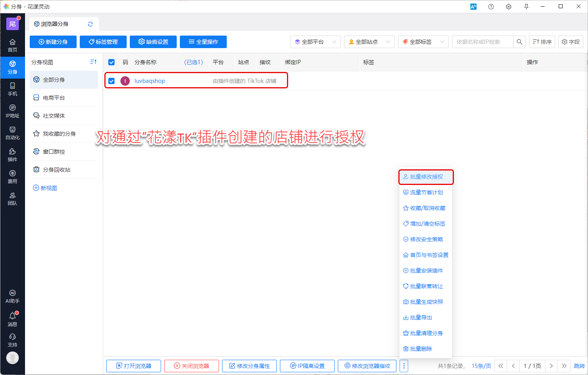This screenshot has height=375, width=588.
Task: Choose 批量删除 in the popup menu
Action: pyautogui.click(x=421, y=349)
